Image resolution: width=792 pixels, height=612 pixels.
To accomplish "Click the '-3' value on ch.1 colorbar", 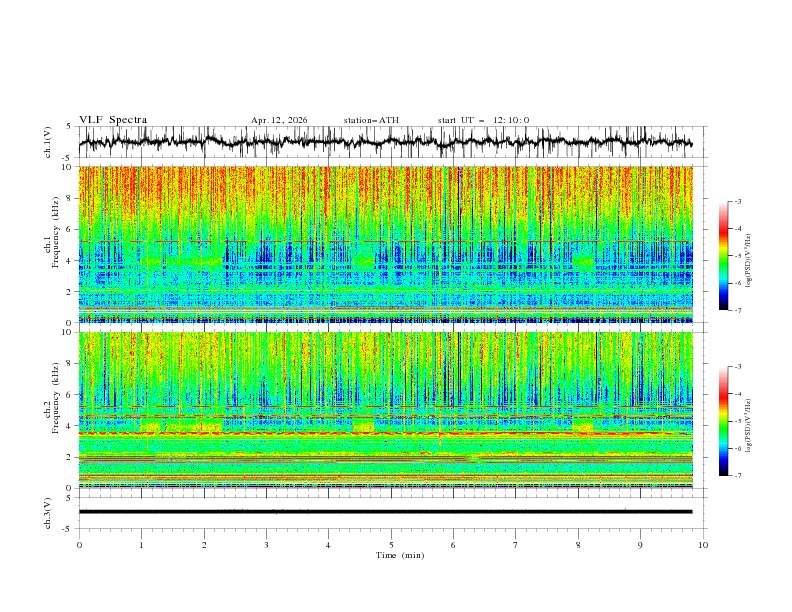I will point(737,201).
